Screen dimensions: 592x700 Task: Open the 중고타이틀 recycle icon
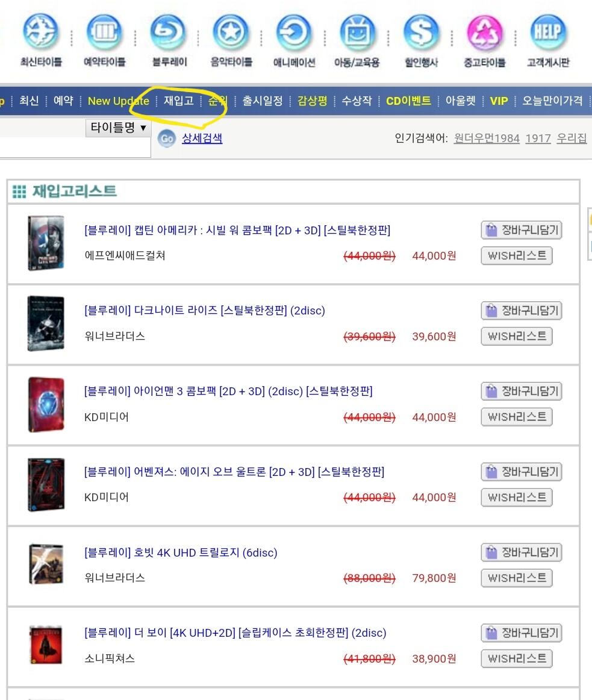pyautogui.click(x=484, y=32)
